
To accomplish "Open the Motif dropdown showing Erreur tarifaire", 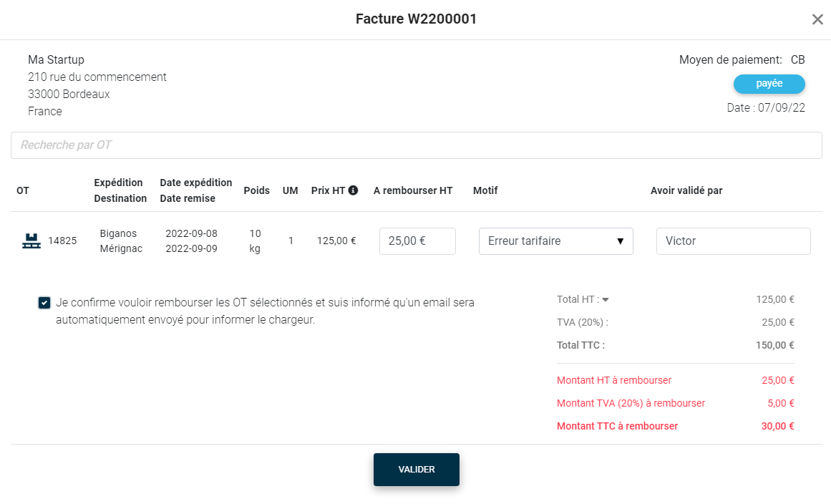I will (555, 241).
